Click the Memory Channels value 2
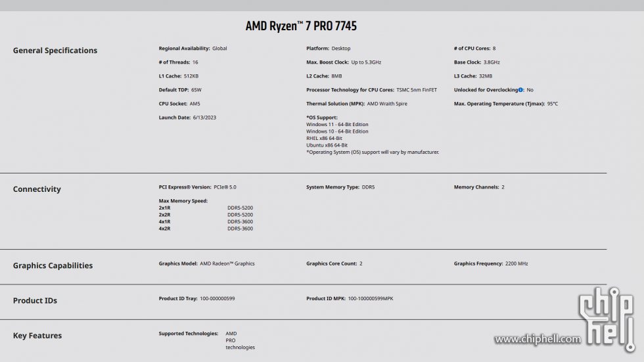The width and height of the screenshot is (644, 362). click(x=503, y=187)
